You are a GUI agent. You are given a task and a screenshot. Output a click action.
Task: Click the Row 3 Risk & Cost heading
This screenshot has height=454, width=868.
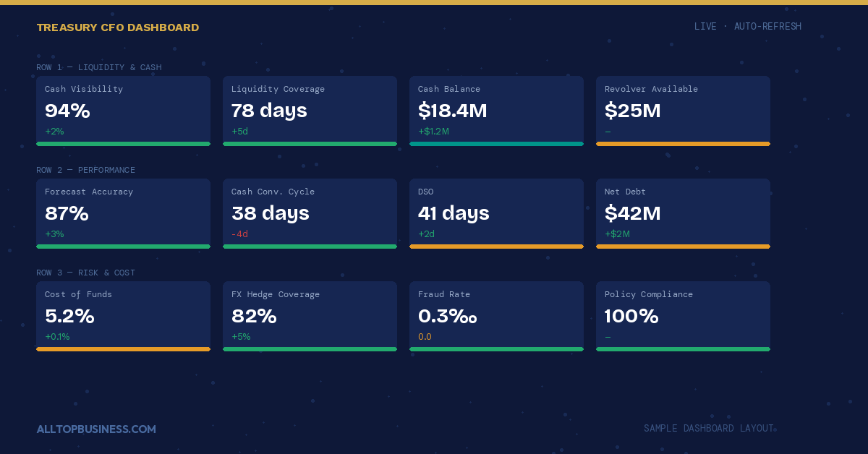86,273
